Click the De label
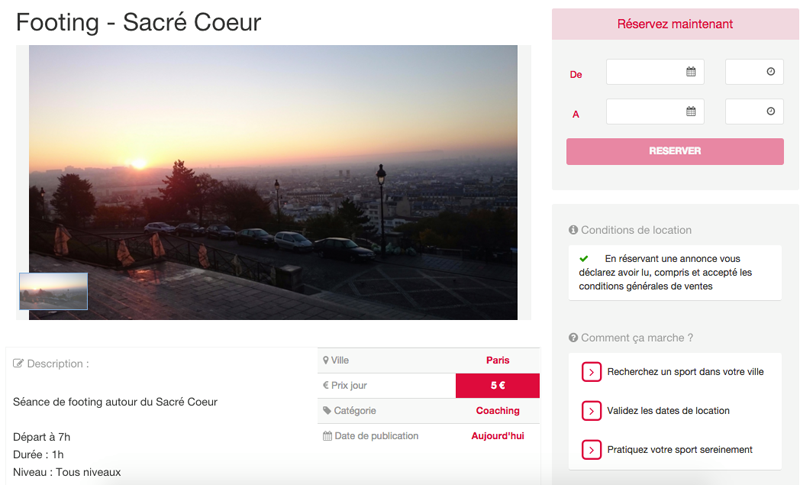 tap(576, 74)
